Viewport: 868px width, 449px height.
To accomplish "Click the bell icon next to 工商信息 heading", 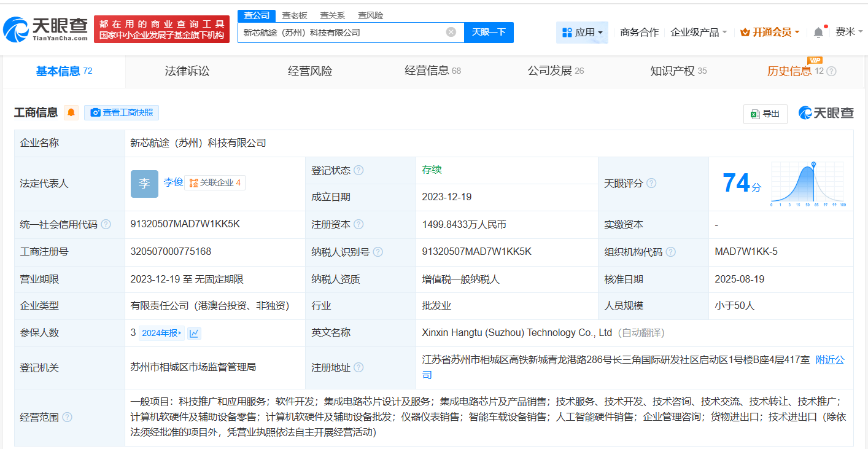I will click(x=71, y=112).
